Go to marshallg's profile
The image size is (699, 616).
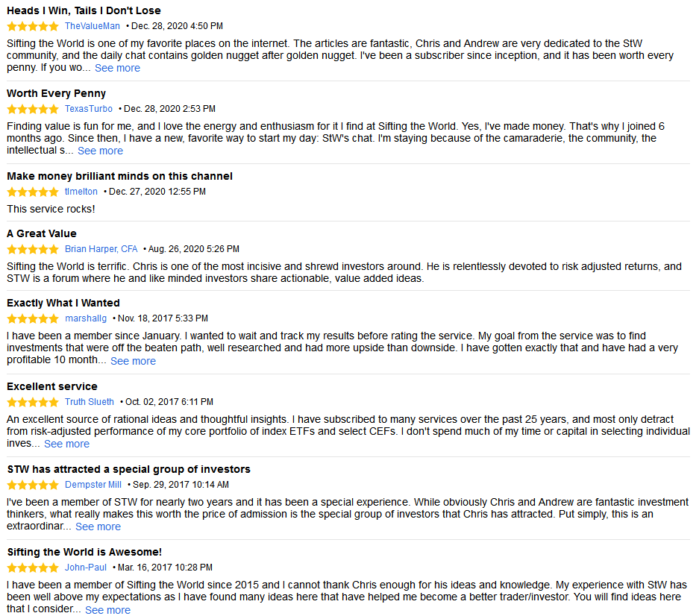click(86, 318)
